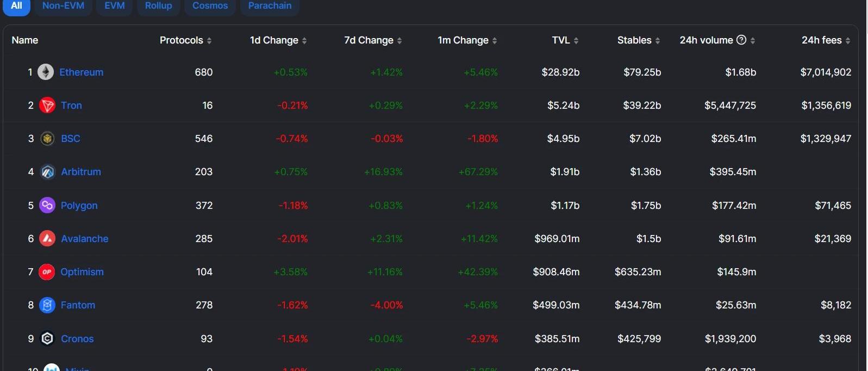Click the Avalanche chain logo icon

pyautogui.click(x=47, y=238)
